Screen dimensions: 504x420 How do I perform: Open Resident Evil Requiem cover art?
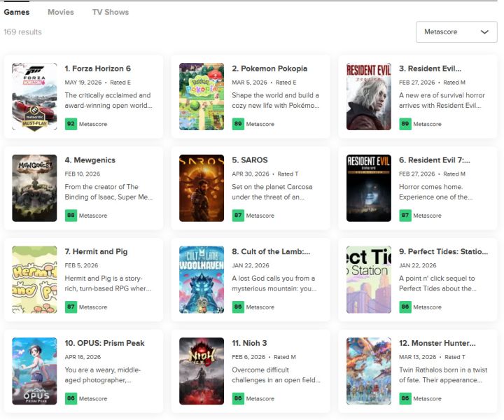tap(369, 97)
